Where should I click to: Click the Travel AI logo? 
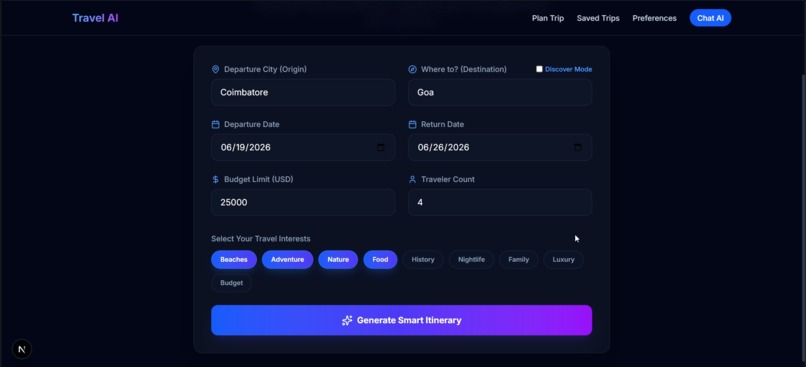point(95,18)
